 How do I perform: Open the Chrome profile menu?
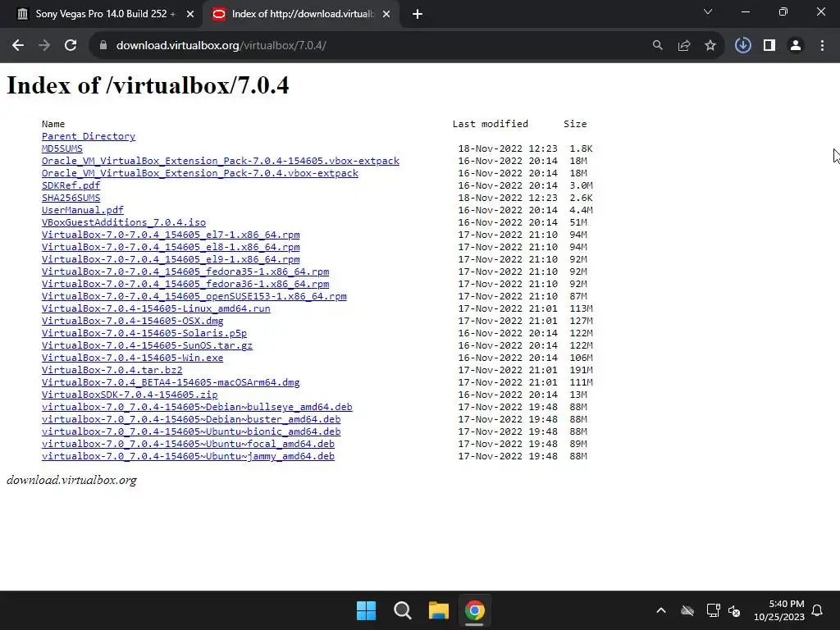(x=796, y=46)
